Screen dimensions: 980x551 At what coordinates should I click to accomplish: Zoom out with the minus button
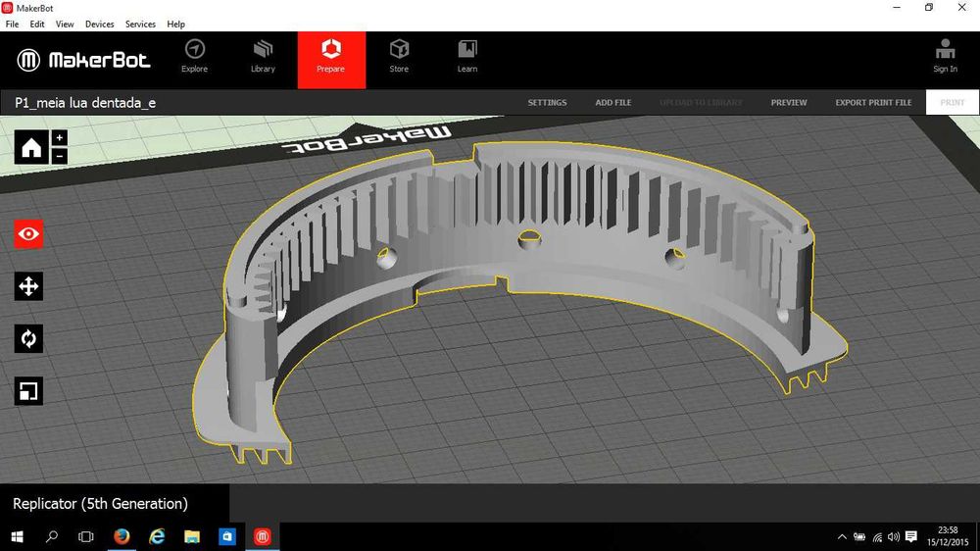click(x=60, y=156)
